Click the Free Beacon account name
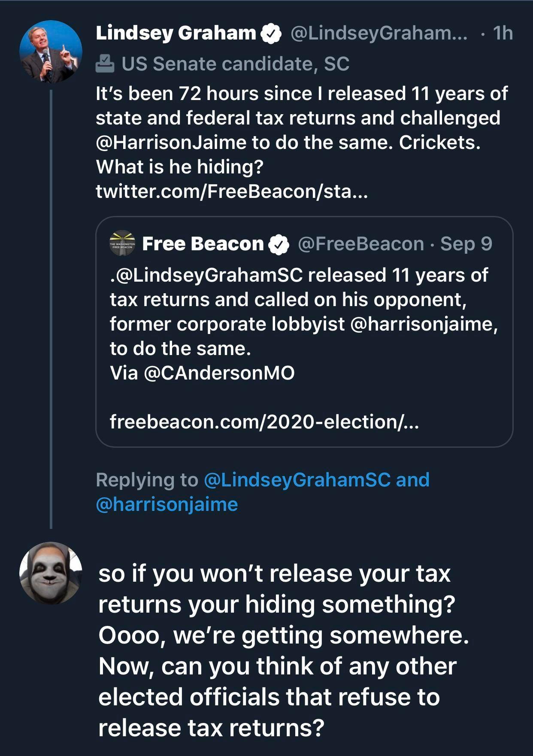The height and width of the screenshot is (756, 533). point(203,244)
